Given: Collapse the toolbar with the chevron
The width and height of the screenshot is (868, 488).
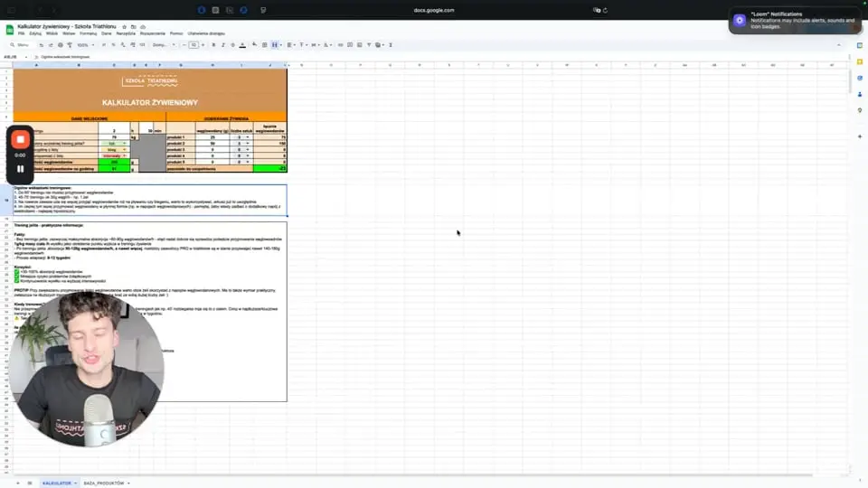Looking at the screenshot, I should tap(839, 45).
